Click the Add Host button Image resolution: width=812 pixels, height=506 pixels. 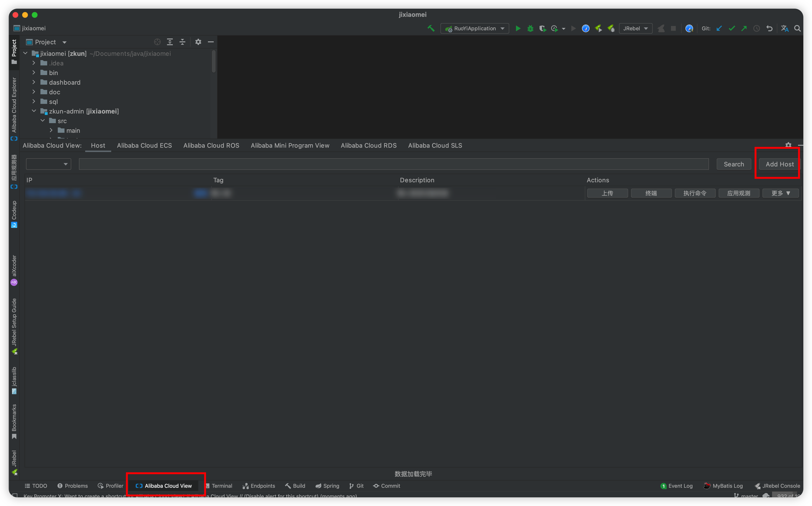tap(779, 164)
